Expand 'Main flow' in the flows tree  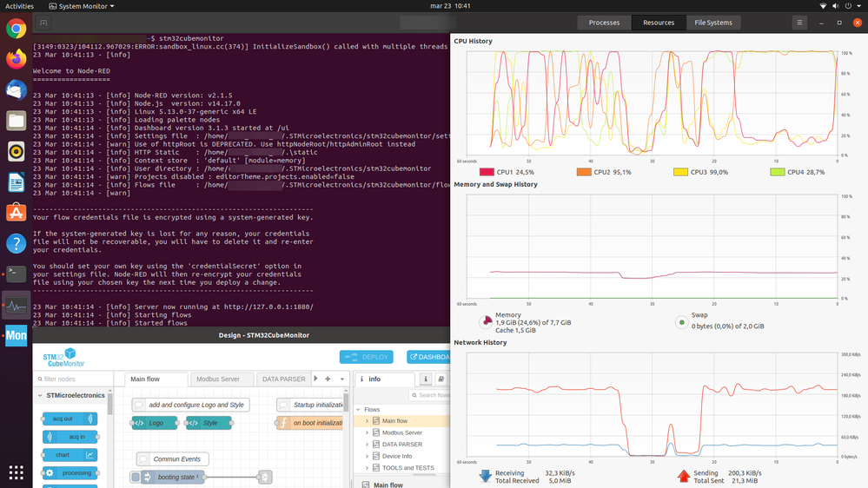(367, 421)
